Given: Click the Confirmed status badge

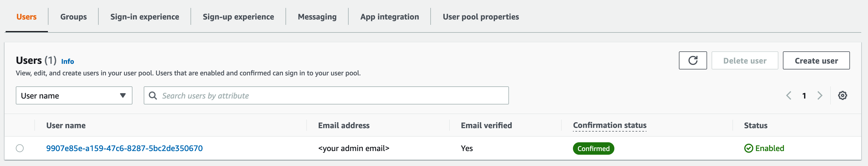Looking at the screenshot, I should (594, 148).
